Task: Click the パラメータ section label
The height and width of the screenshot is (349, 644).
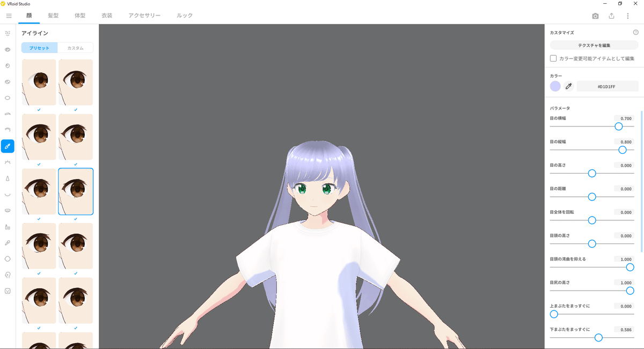Action: [560, 108]
